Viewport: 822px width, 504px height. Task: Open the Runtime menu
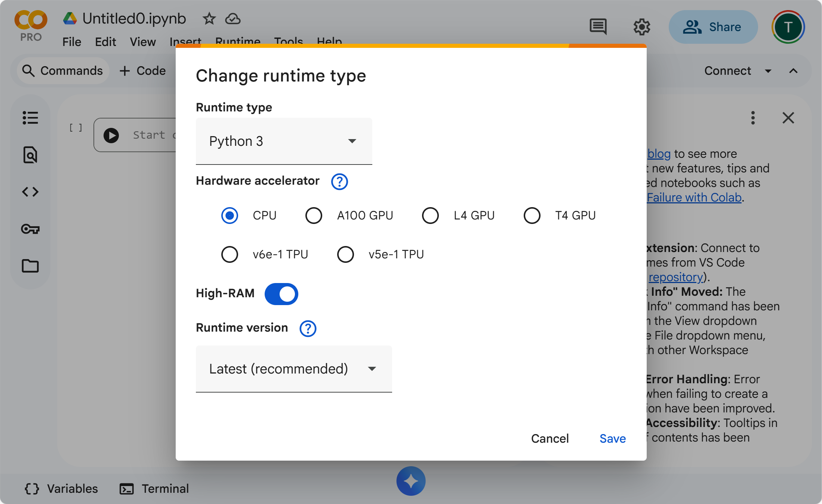[x=237, y=42]
